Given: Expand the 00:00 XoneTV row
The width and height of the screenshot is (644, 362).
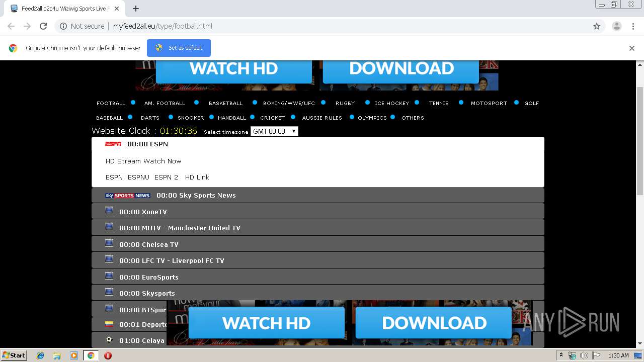Looking at the screenshot, I should tap(318, 212).
